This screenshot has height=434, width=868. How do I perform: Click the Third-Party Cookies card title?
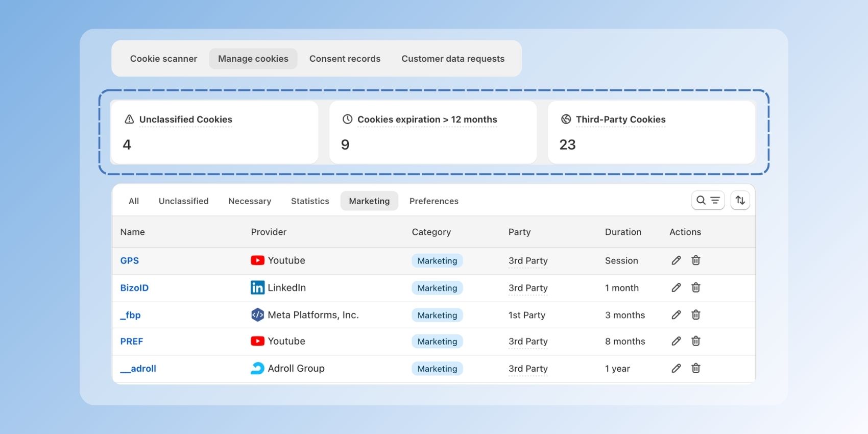[621, 119]
